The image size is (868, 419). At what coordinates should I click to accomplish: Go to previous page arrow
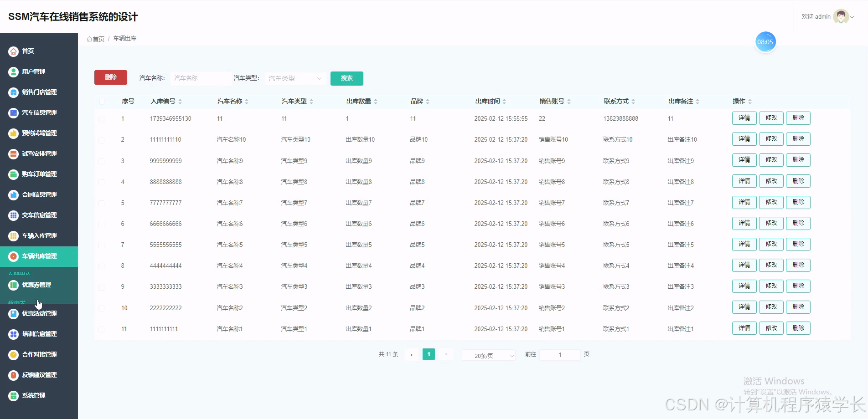(x=411, y=355)
